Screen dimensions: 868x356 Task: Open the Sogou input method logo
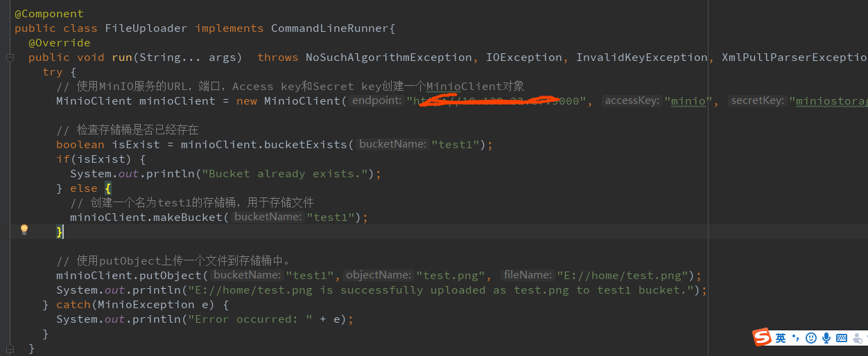click(x=762, y=337)
